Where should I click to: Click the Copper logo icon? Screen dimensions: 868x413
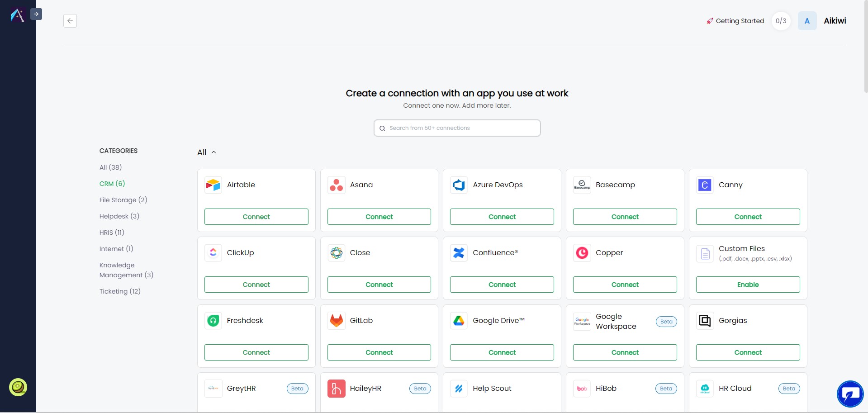pos(582,253)
